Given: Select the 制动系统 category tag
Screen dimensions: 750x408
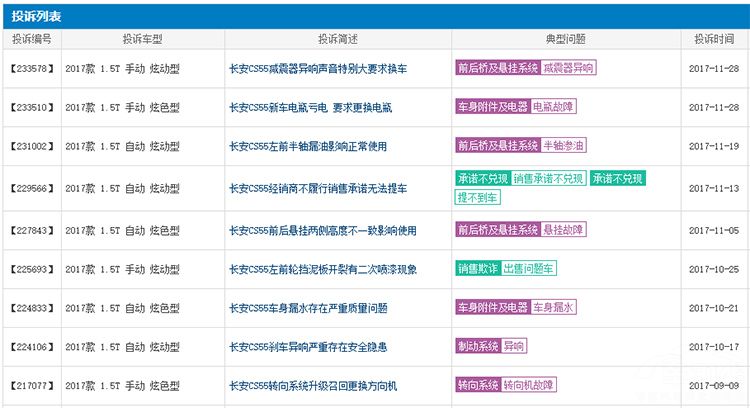Looking at the screenshot, I should tap(477, 346).
